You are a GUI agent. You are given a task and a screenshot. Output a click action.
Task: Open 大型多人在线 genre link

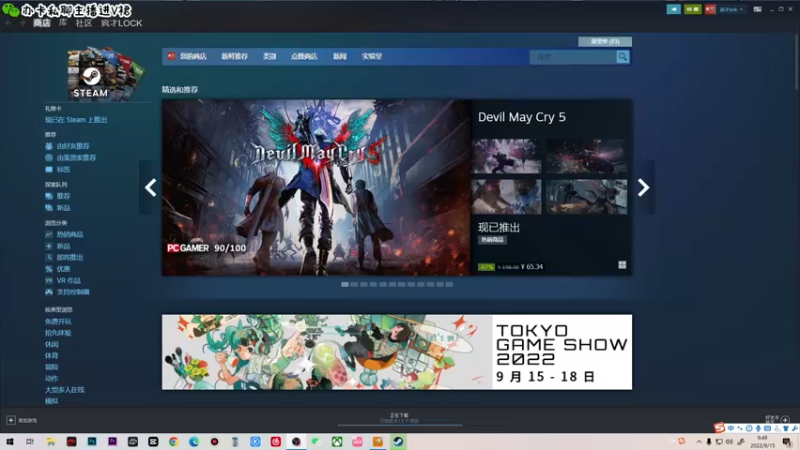pos(65,390)
